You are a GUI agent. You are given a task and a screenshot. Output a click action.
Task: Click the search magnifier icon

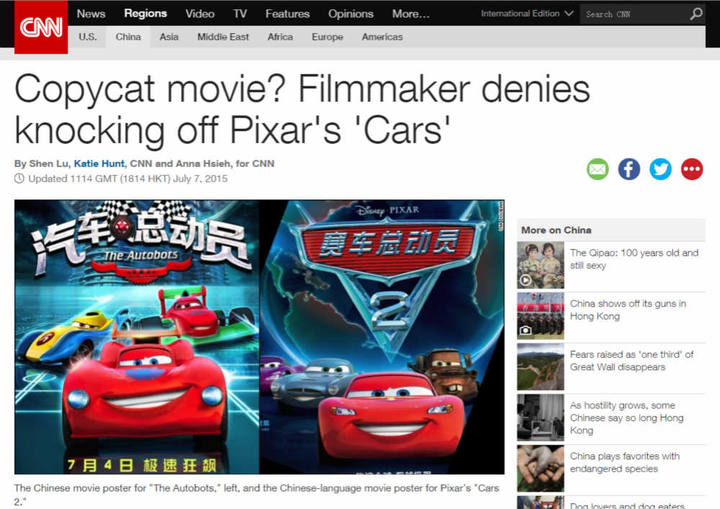point(696,14)
